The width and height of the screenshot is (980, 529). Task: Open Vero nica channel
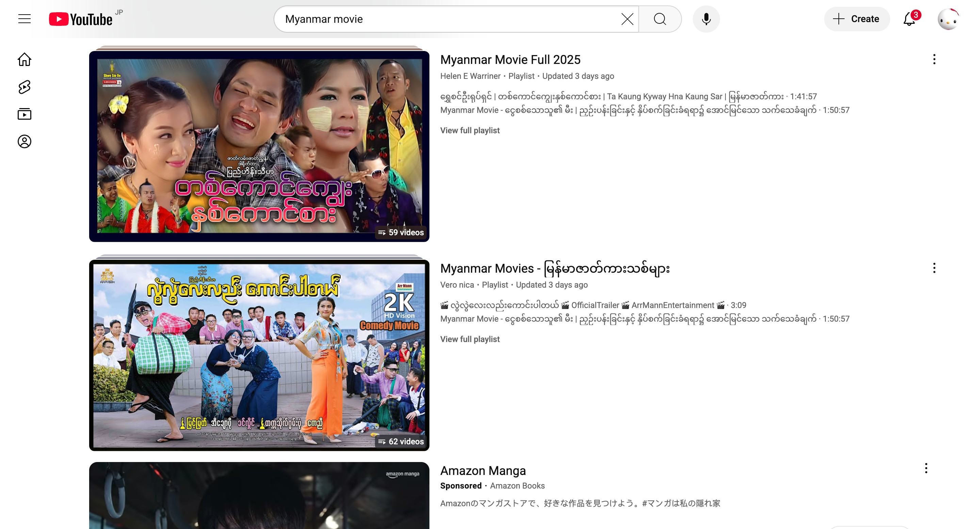[457, 285]
